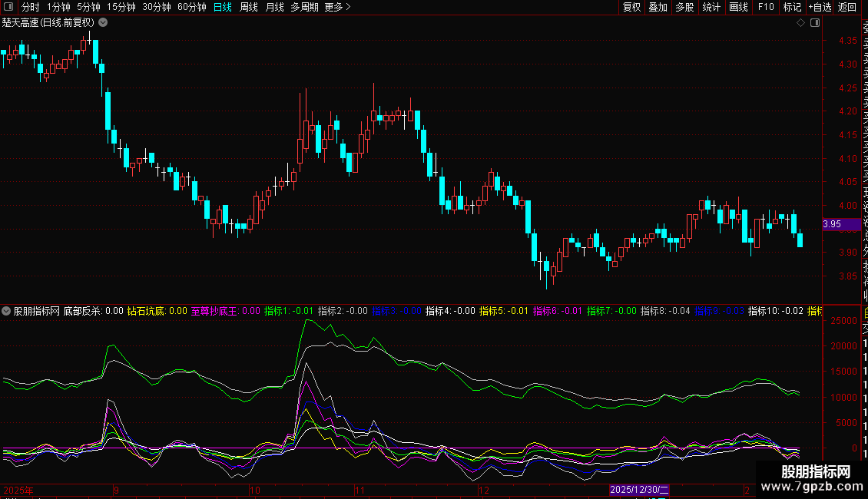Image resolution: width=868 pixels, height=499 pixels.
Task: Open the 统计 statistics tool
Action: point(711,7)
